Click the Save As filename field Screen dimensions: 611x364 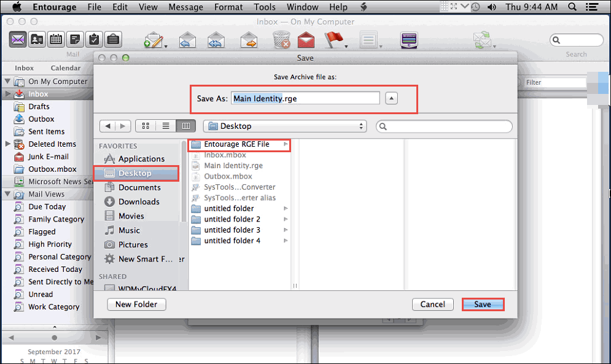305,98
